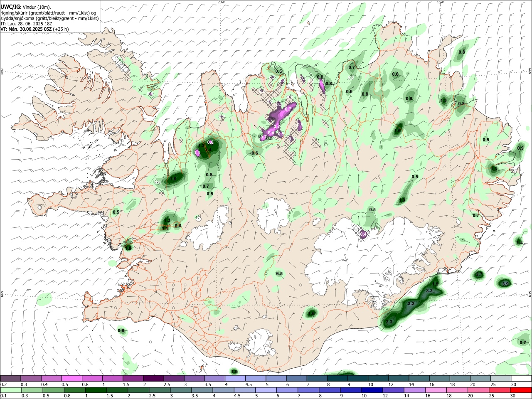Screen dimensions: 532x399
Task: Click the deep blue 10 swatch on rain scale
Action: tap(372, 390)
